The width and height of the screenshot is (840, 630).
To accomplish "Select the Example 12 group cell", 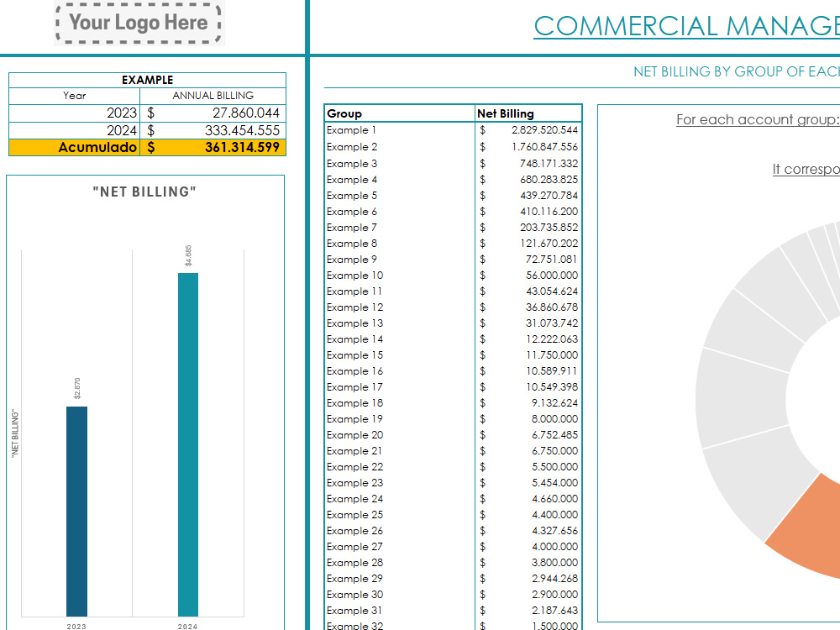I will [x=400, y=307].
